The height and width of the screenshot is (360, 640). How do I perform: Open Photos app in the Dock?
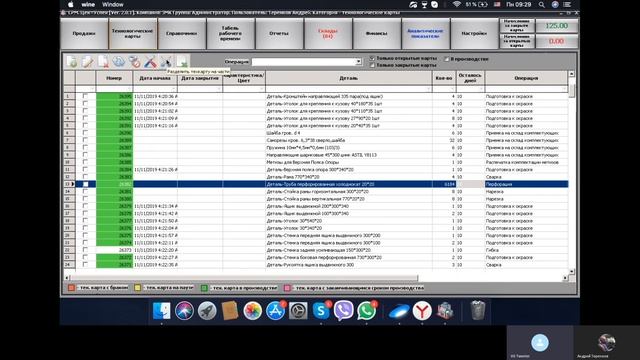tap(253, 311)
